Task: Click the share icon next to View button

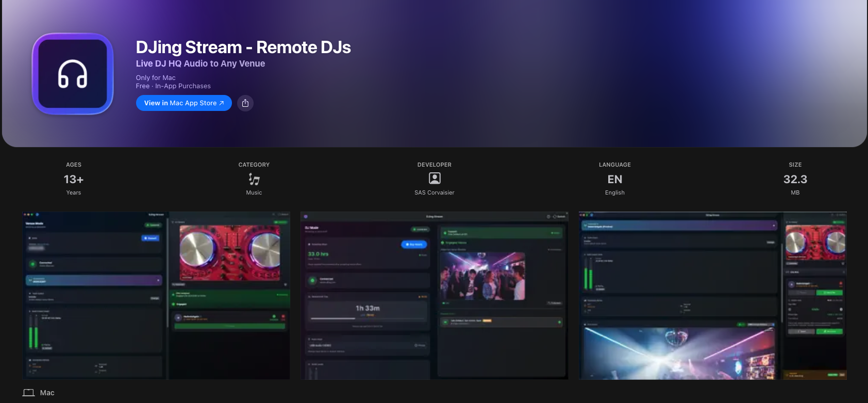Action: tap(245, 103)
